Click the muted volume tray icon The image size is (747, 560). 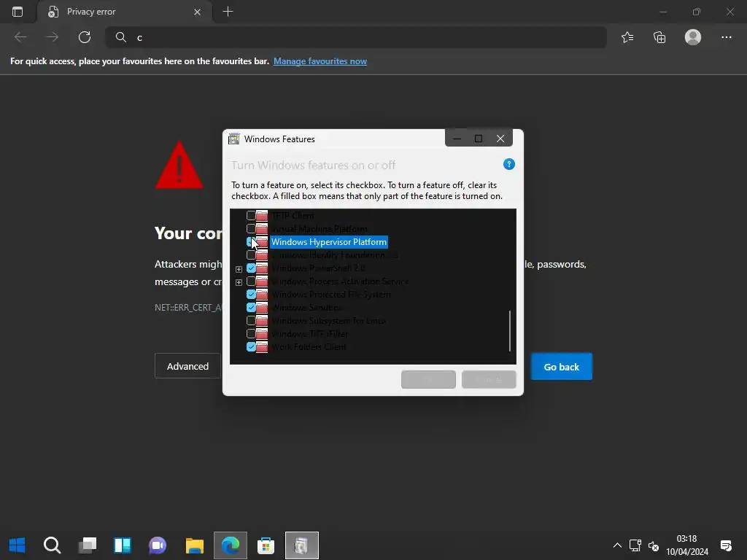[654, 545]
